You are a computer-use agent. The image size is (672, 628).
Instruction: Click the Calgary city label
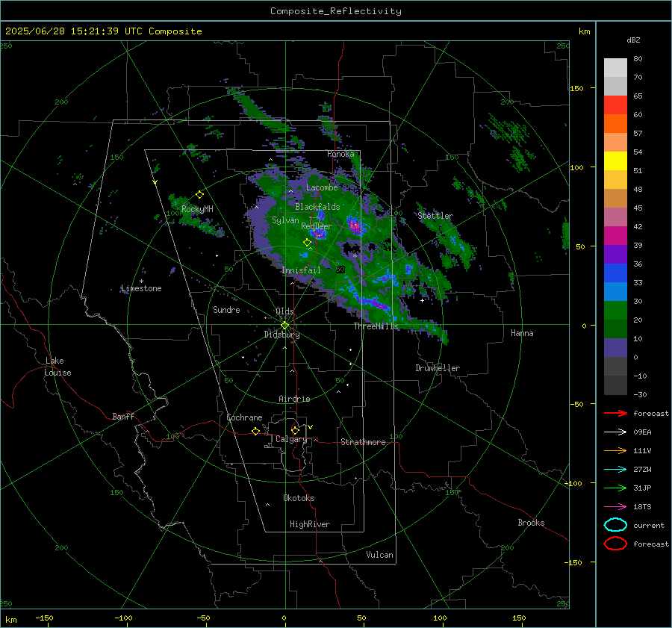tap(291, 439)
